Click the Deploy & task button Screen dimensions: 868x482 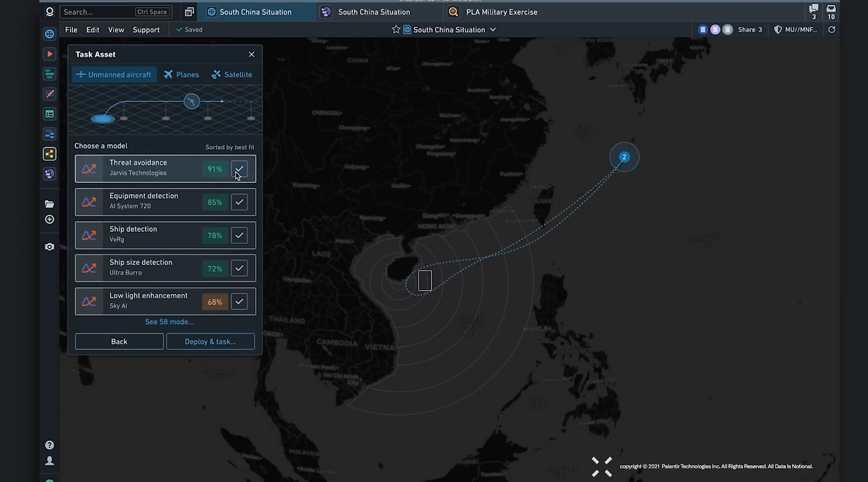[x=210, y=342]
